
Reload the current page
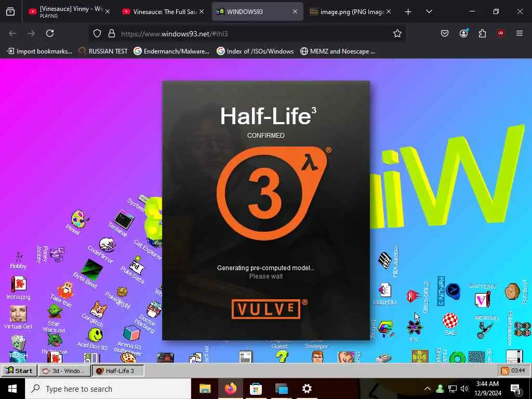click(50, 33)
